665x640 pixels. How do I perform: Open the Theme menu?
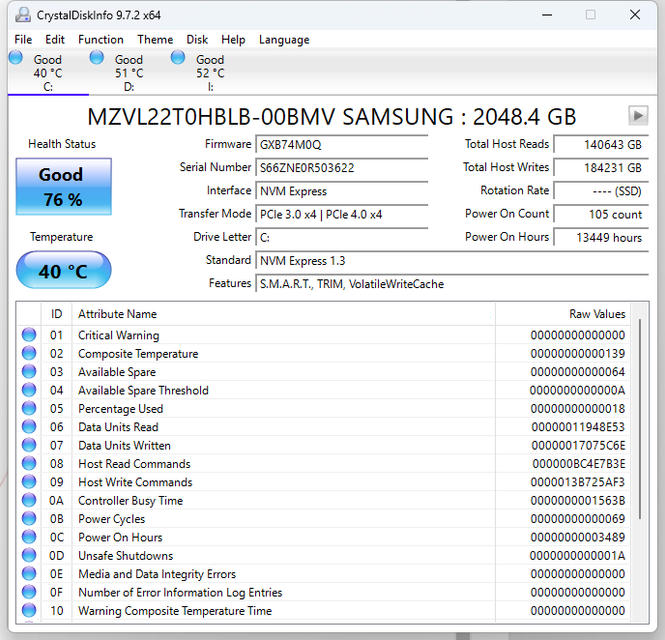[155, 40]
